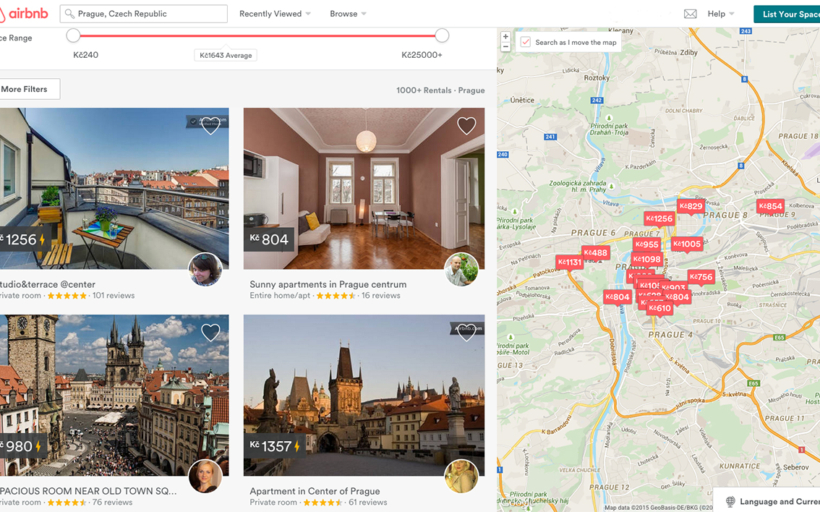
Task: Wishlist the Apartment in Center of Prague
Action: click(x=466, y=332)
